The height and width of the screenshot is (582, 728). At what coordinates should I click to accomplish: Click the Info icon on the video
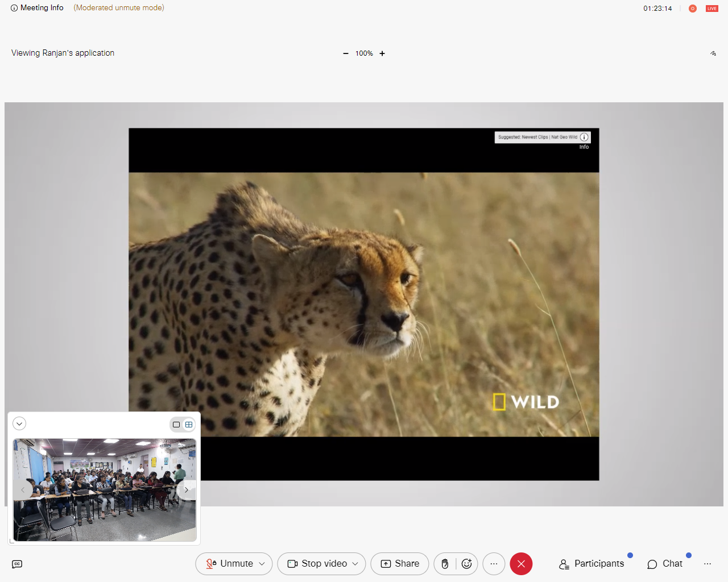pyautogui.click(x=584, y=137)
